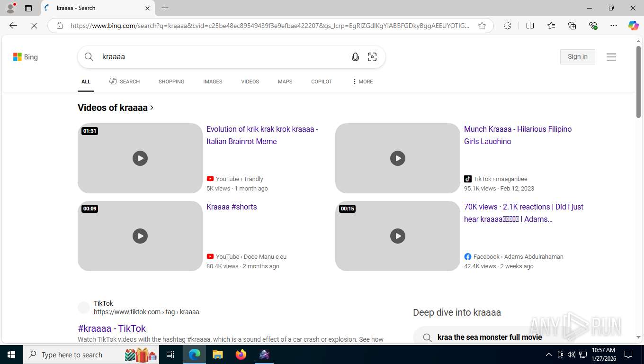This screenshot has width=644, height=364.
Task: Add this page to favorites star
Action: 482,26
